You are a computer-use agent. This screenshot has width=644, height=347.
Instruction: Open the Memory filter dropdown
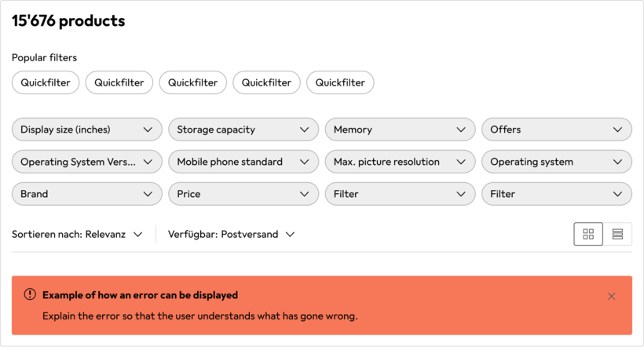tap(400, 130)
